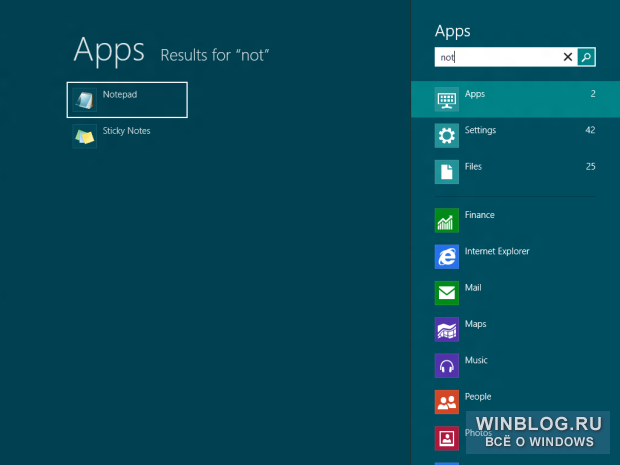Viewport: 620px width, 465px height.
Task: Click the magnifier search button
Action: pos(586,57)
